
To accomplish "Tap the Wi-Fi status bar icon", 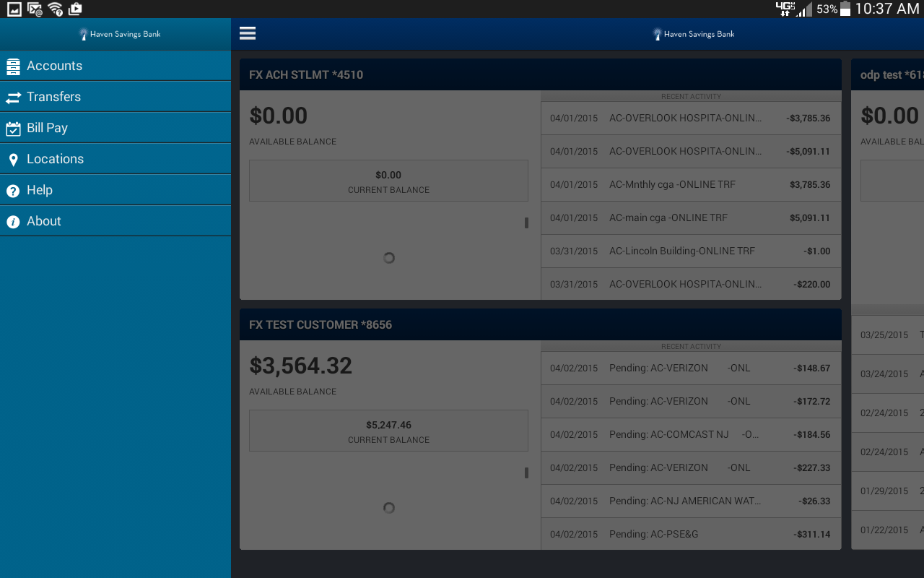I will click(x=56, y=9).
